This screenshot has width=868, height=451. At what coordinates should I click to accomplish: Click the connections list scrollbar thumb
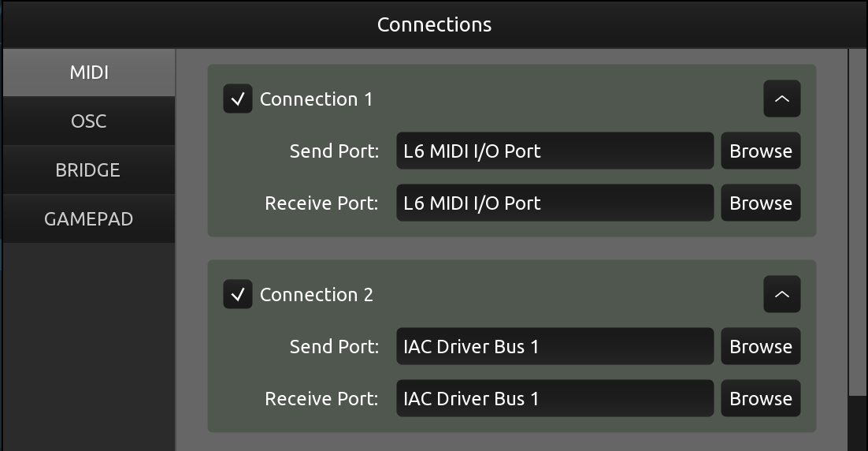click(858, 222)
